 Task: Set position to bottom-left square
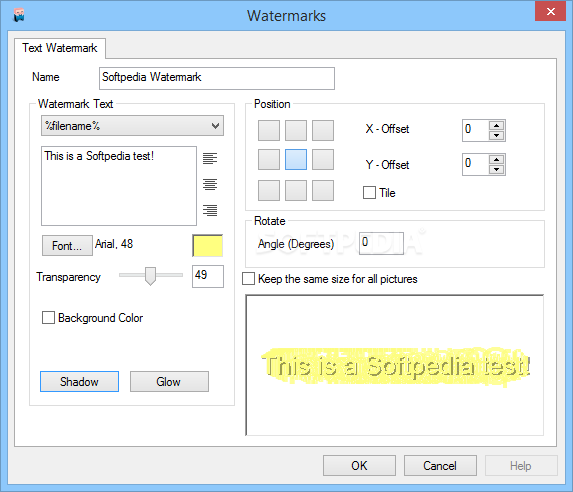[x=269, y=190]
